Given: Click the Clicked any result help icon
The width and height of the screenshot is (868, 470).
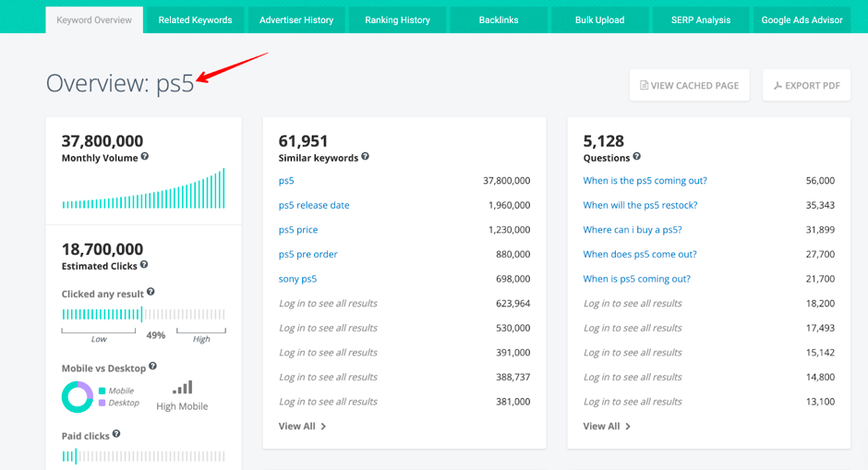Looking at the screenshot, I should (x=151, y=292).
